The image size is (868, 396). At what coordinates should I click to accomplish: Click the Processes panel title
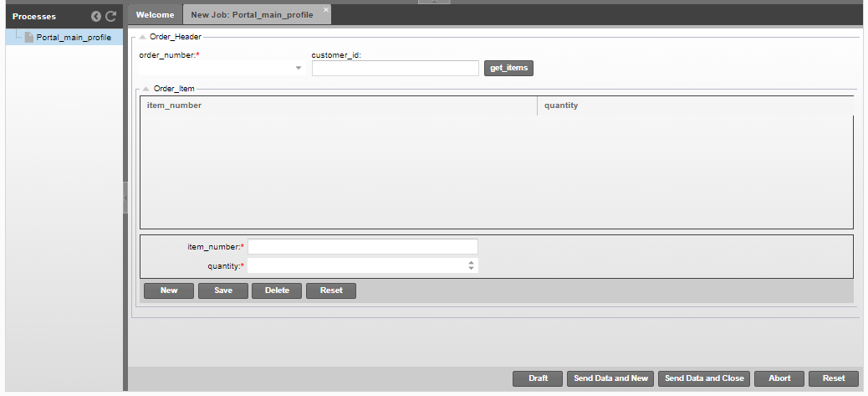[34, 17]
